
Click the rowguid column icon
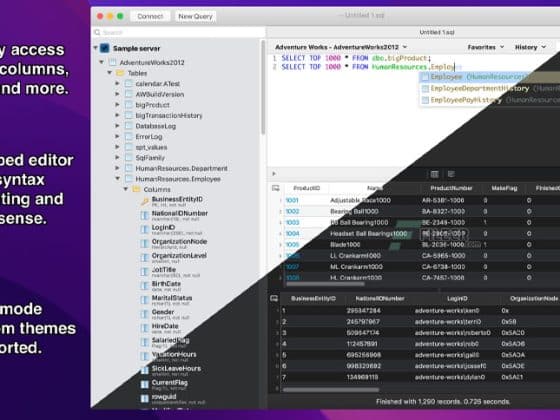pos(144,399)
